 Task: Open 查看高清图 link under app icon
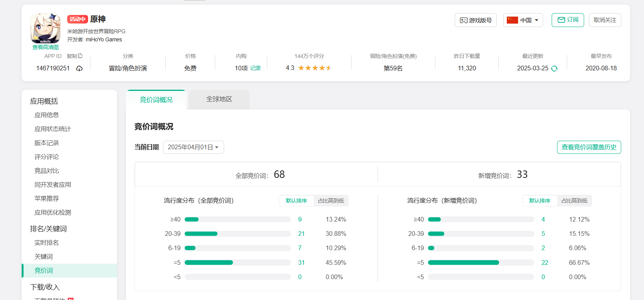click(46, 47)
